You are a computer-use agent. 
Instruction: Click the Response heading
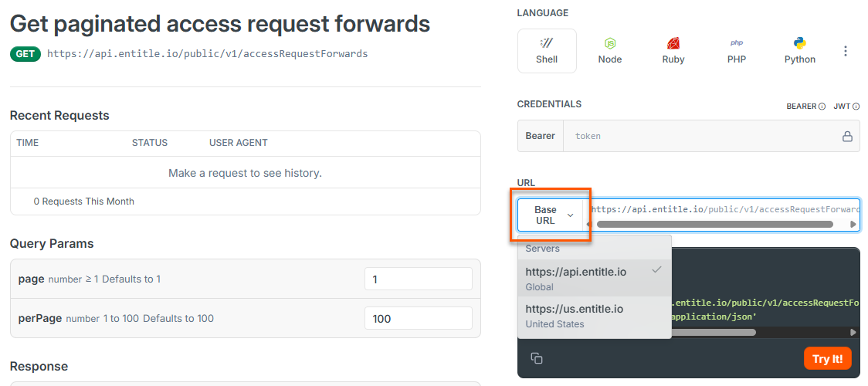tap(39, 366)
